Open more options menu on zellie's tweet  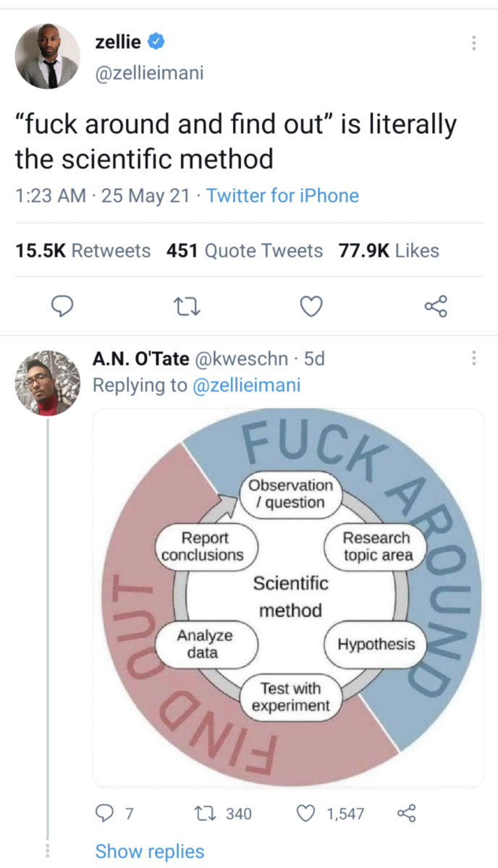(x=474, y=43)
